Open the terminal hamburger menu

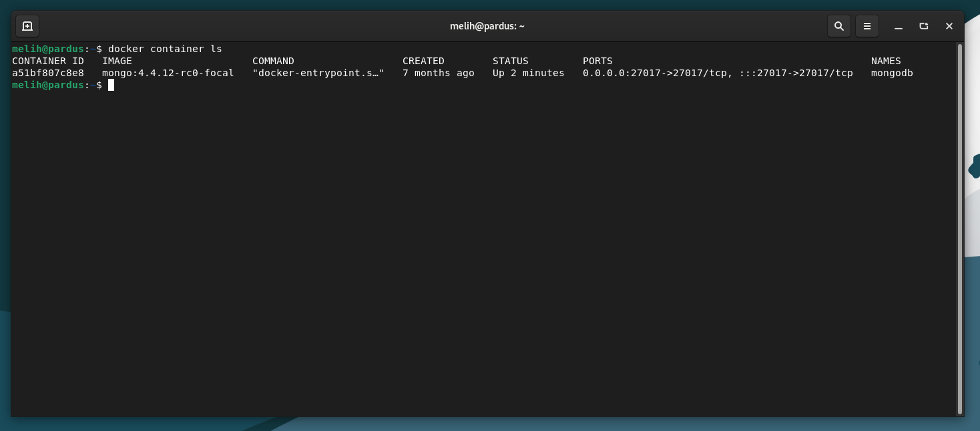point(867,26)
